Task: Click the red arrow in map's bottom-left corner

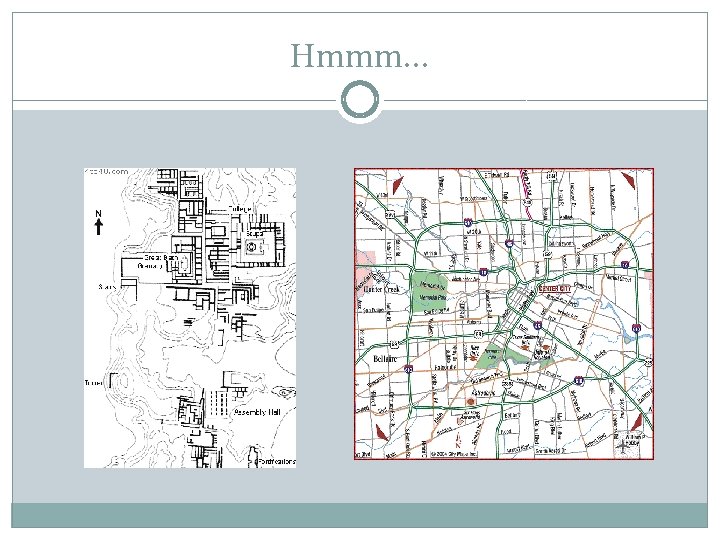Action: [x=382, y=433]
